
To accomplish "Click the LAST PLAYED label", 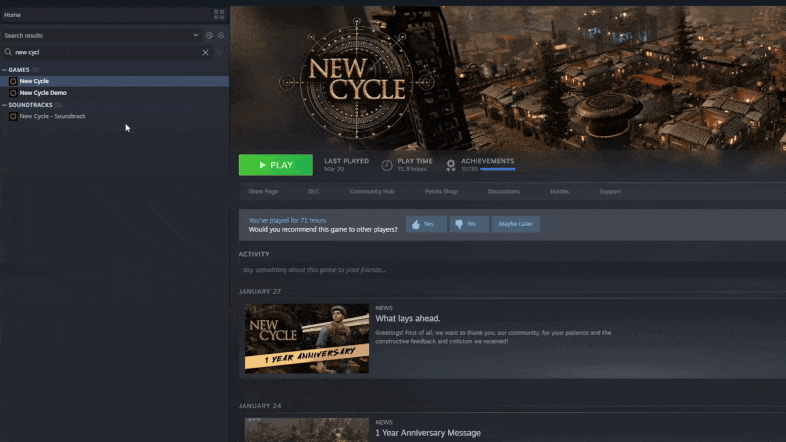I will 346,161.
